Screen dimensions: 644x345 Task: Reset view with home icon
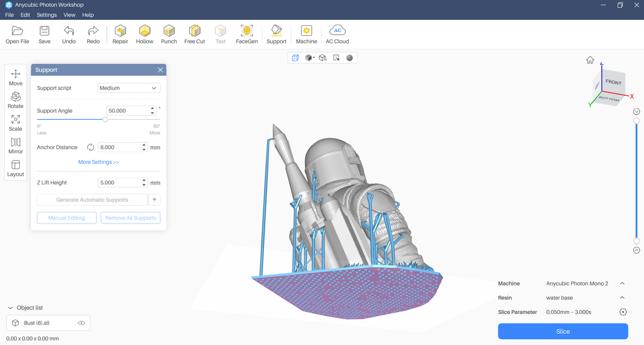coord(590,60)
